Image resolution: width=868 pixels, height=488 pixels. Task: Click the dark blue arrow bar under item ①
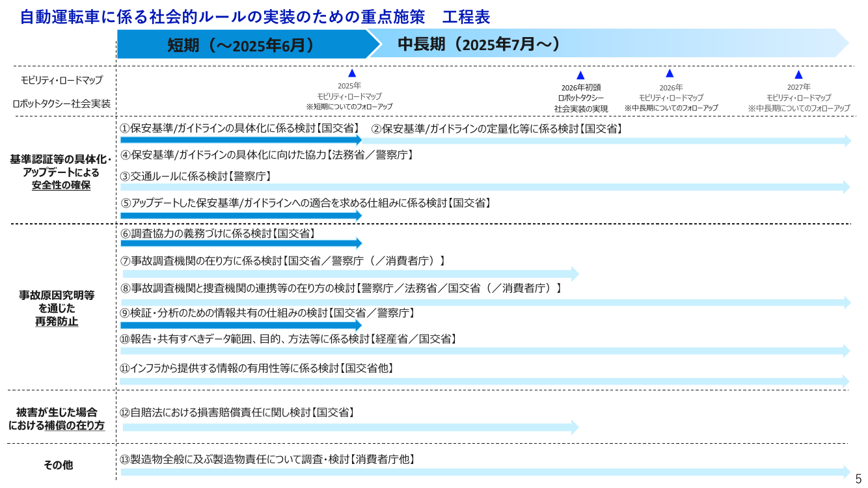tap(241, 139)
